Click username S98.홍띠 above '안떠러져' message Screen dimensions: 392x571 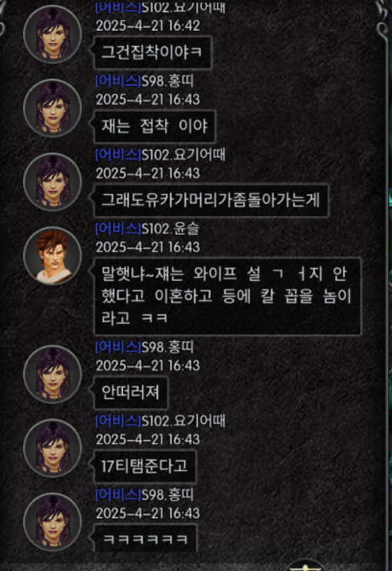(x=168, y=347)
